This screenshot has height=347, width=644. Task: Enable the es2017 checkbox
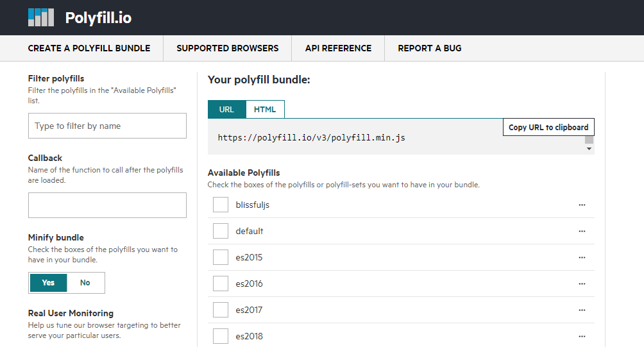tap(221, 310)
